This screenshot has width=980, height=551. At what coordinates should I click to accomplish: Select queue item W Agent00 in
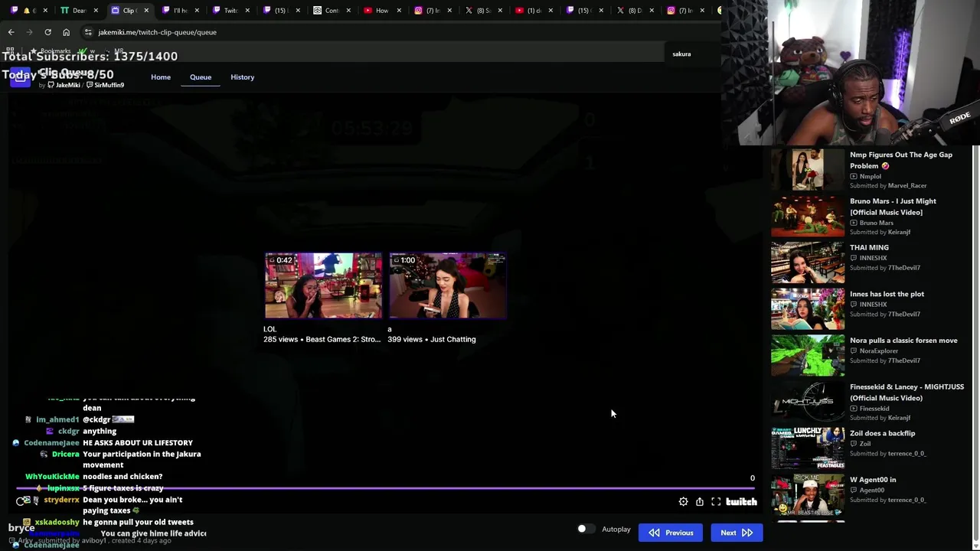point(867,494)
